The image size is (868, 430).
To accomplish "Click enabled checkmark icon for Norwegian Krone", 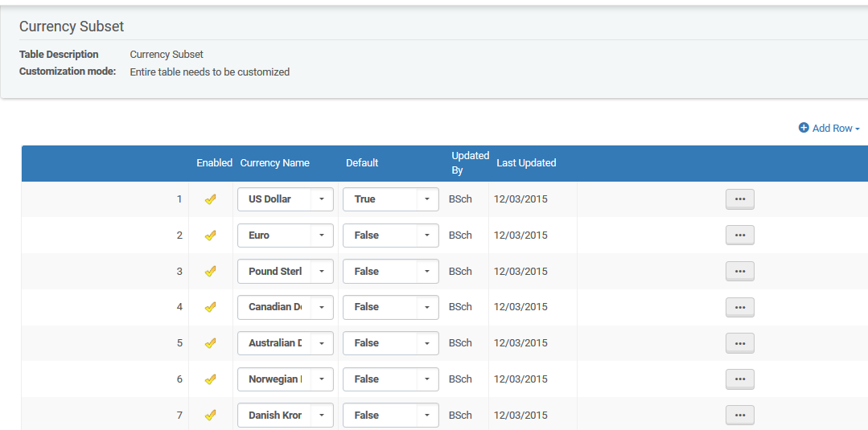I will 211,379.
